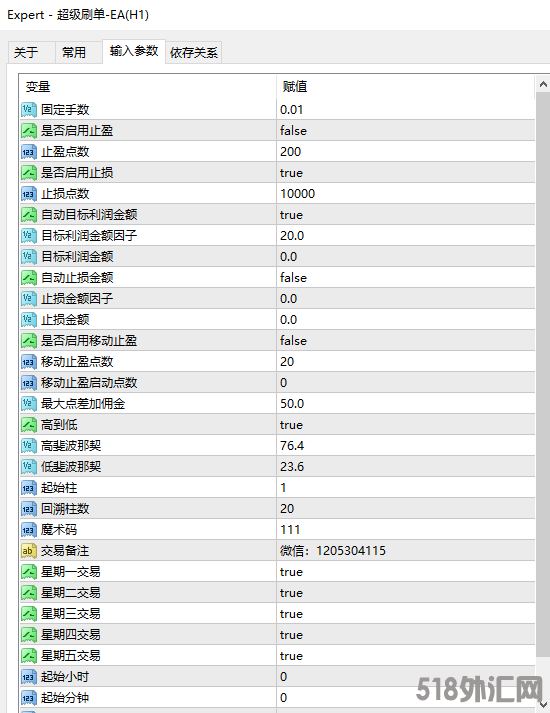Viewport: 550px width, 713px height.
Task: Click the boolean icon beside 是否启用止损
Action: (29, 173)
